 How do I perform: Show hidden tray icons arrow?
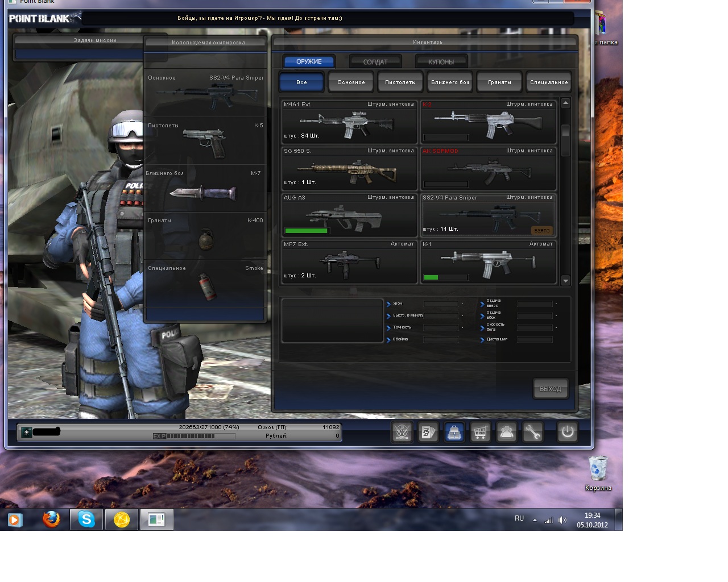[x=535, y=520]
